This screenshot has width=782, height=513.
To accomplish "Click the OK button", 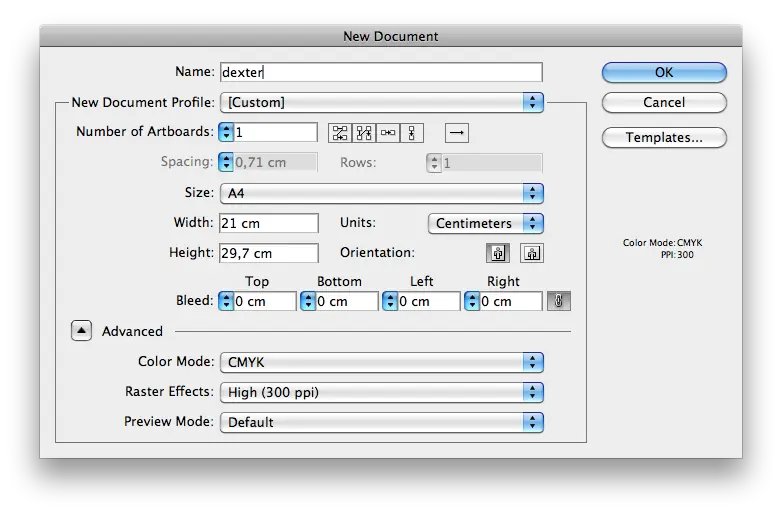I will pos(664,73).
